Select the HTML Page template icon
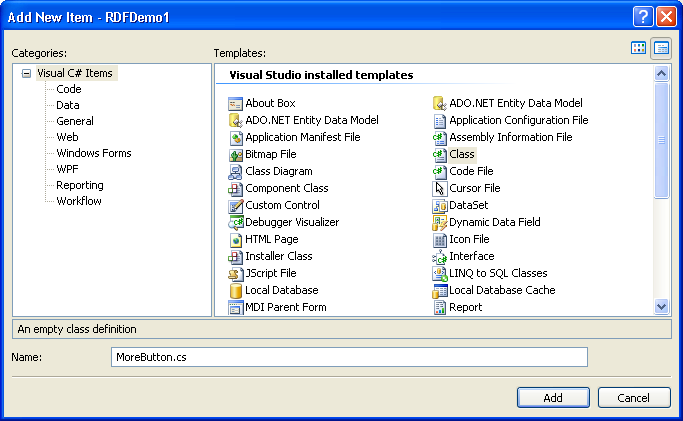Viewport: 683px width, 421px height. coord(236,239)
